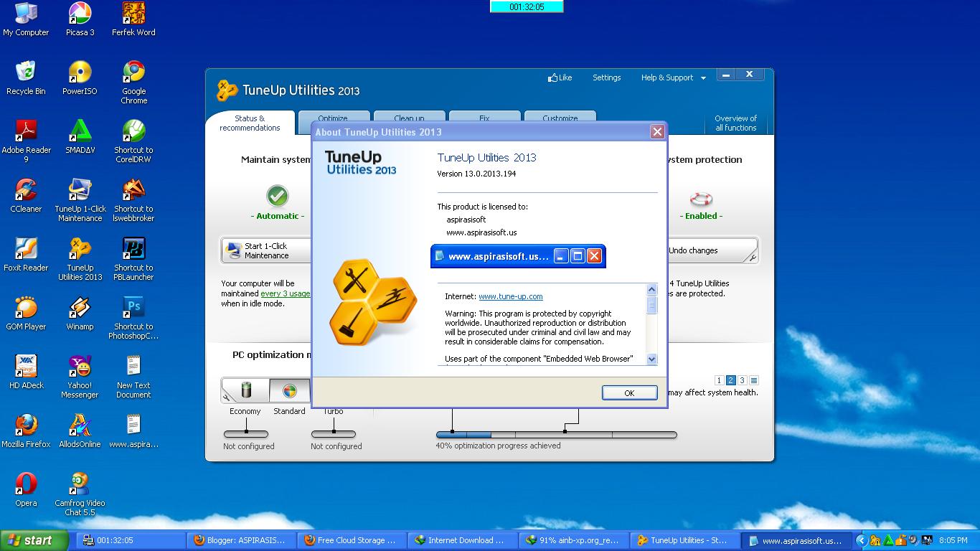Screen dimensions: 980x551
Task: Click the Economy Not configured slider bar
Action: pyautogui.click(x=245, y=434)
